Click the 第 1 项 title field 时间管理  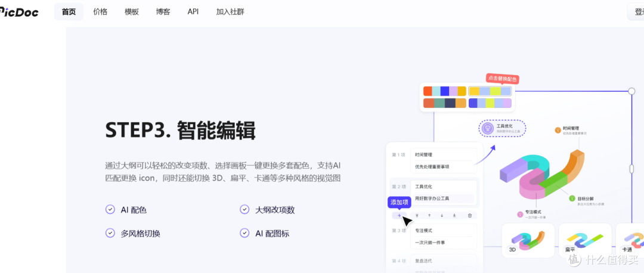click(444, 155)
